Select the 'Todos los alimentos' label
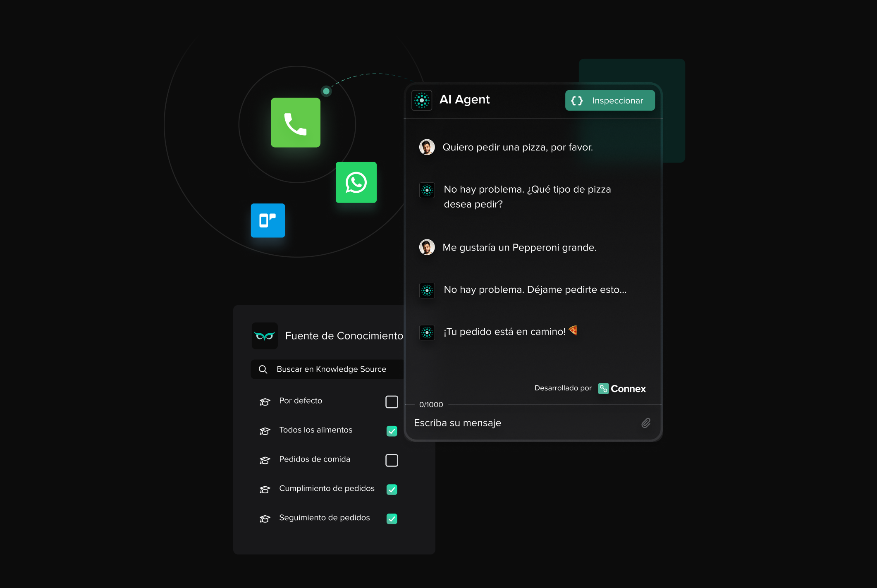 coord(316,430)
